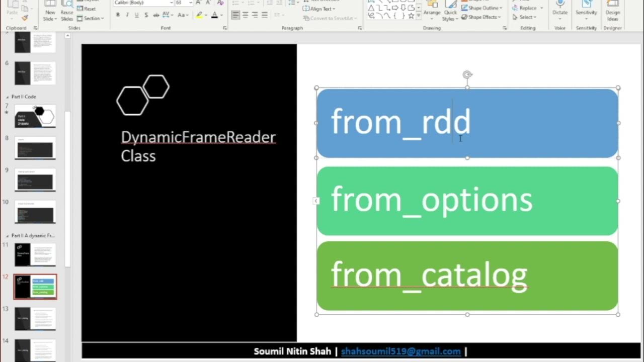Select slide 6 thumbnail
Screen dimensions: 644x362
(x=35, y=73)
